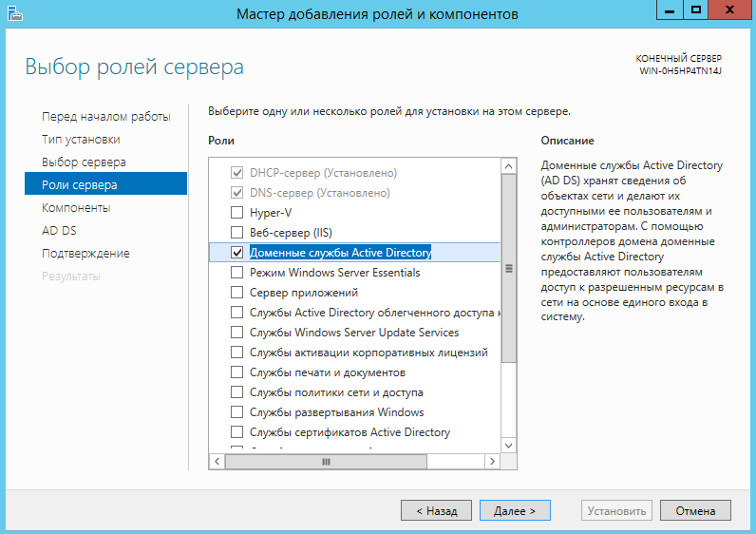Minimize the wizard window
Image resolution: width=756 pixels, height=534 pixels.
coord(670,10)
